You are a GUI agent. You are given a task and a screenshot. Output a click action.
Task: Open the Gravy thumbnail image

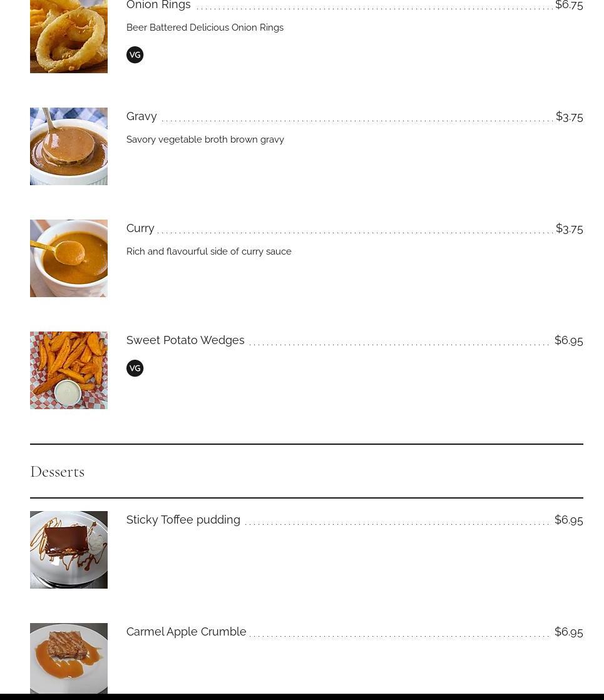point(69,146)
